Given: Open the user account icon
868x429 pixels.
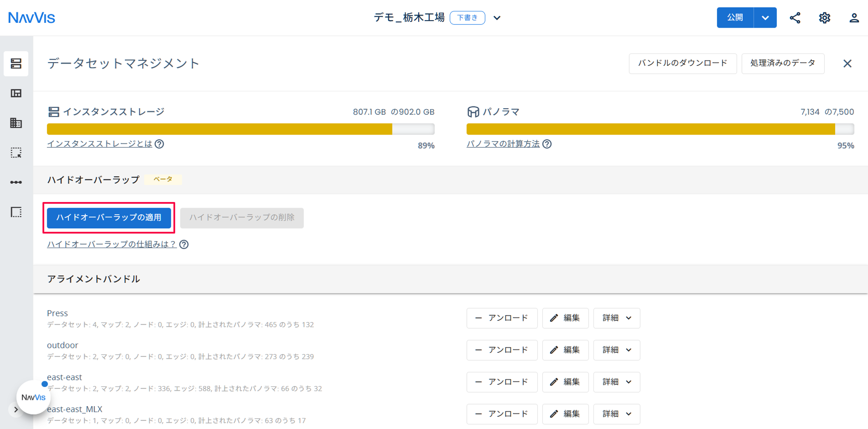Looking at the screenshot, I should click(854, 18).
